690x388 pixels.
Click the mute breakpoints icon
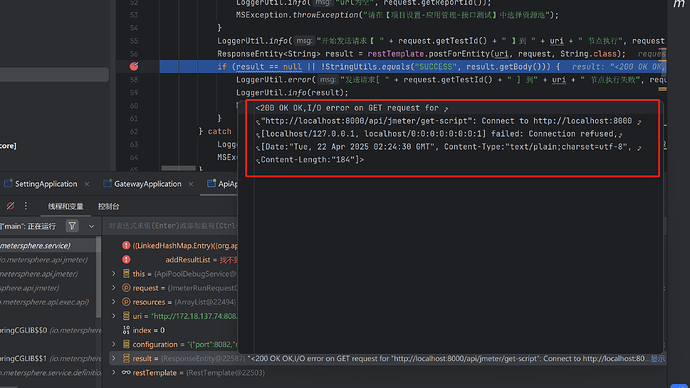[x=11, y=206]
